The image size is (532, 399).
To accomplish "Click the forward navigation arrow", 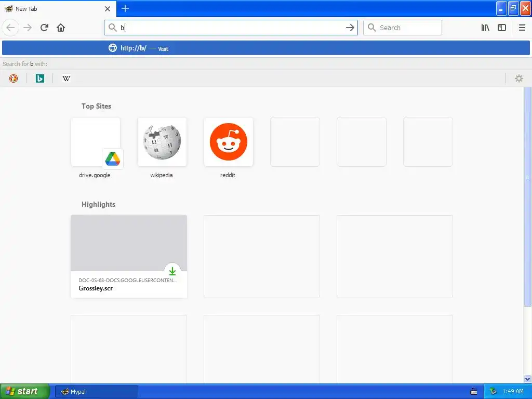I will click(x=28, y=28).
